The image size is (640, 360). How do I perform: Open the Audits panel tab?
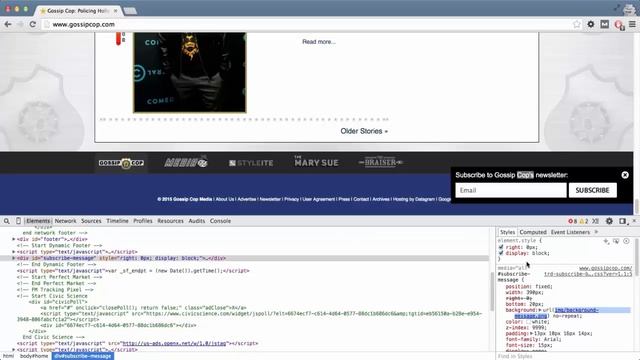(x=196, y=221)
